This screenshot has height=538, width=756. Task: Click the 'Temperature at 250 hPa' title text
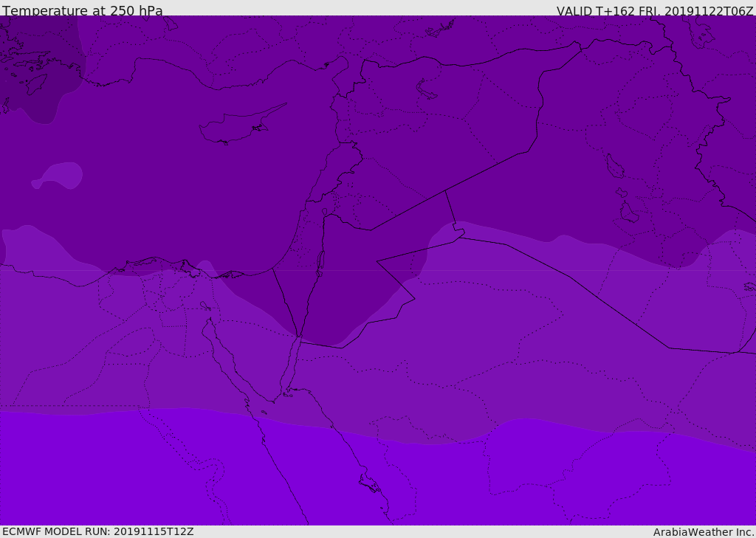click(x=83, y=10)
